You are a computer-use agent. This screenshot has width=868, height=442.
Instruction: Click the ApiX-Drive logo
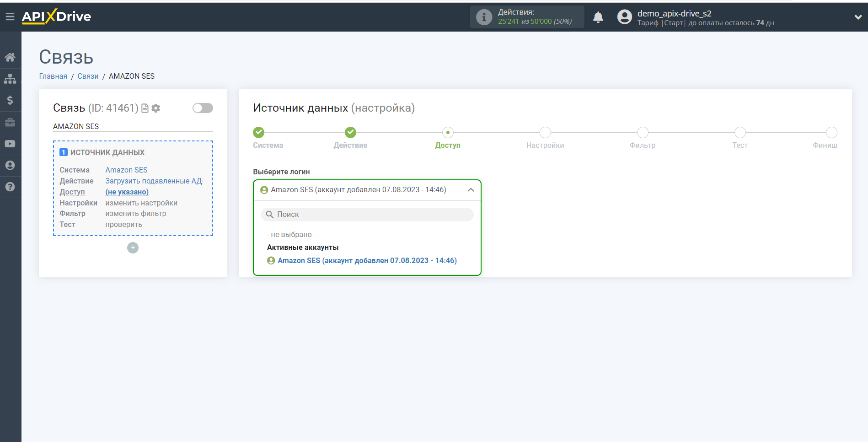tap(56, 16)
